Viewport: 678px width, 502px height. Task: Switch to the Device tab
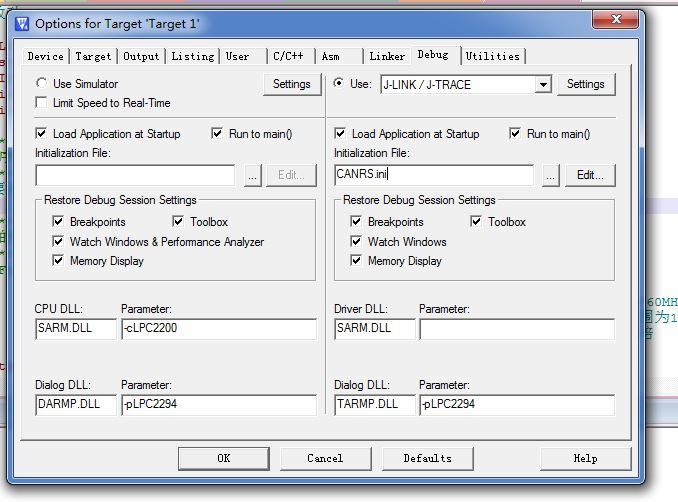45,56
